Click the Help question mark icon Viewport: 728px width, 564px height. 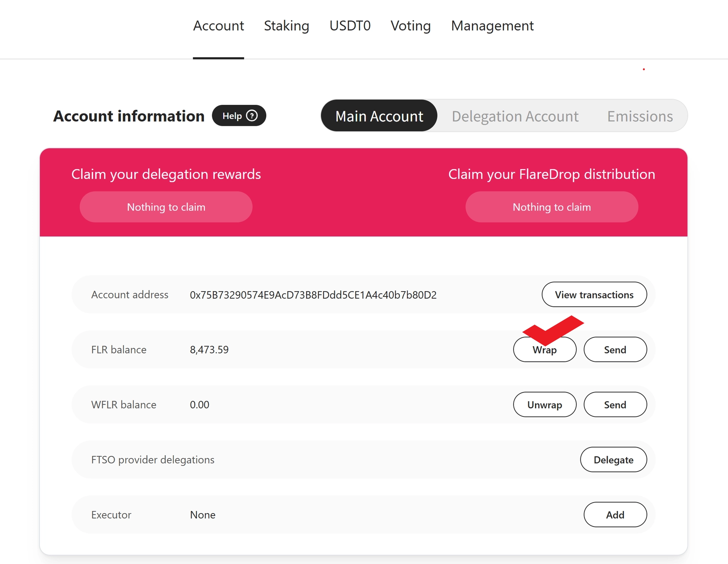pyautogui.click(x=252, y=116)
